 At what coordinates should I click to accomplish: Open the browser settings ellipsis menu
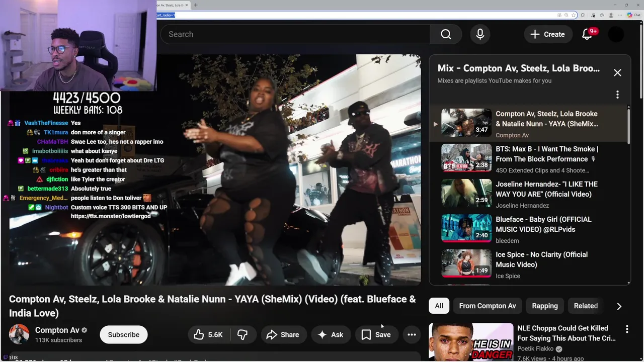pos(619,15)
